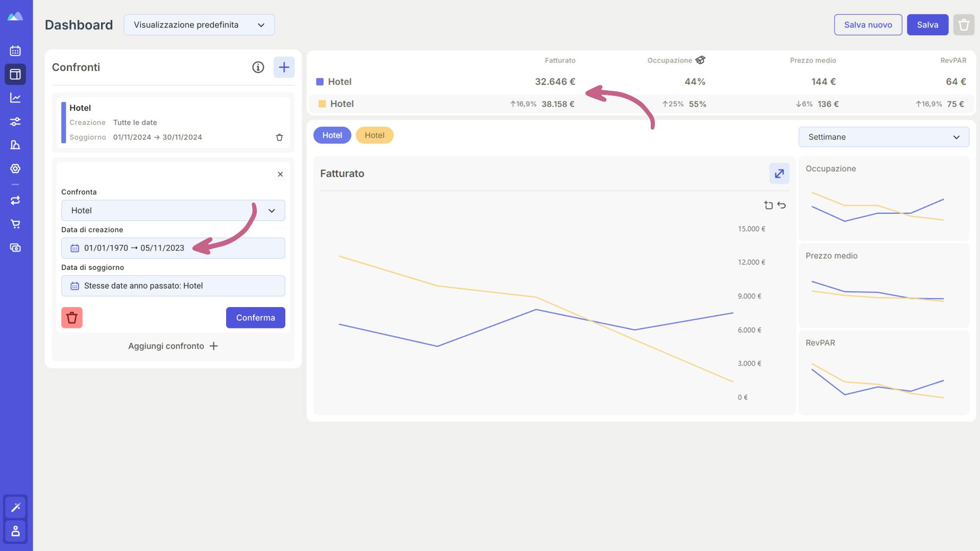Click the chart reset zoom icon
This screenshot has height=551, width=980.
[769, 205]
